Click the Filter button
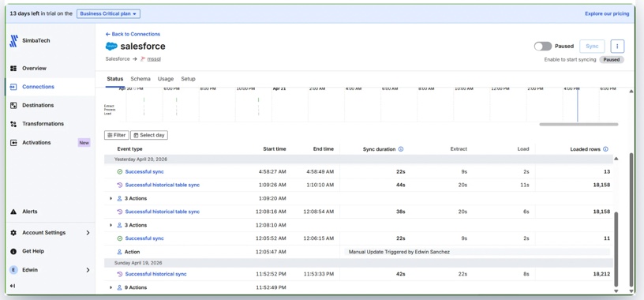 (x=117, y=135)
